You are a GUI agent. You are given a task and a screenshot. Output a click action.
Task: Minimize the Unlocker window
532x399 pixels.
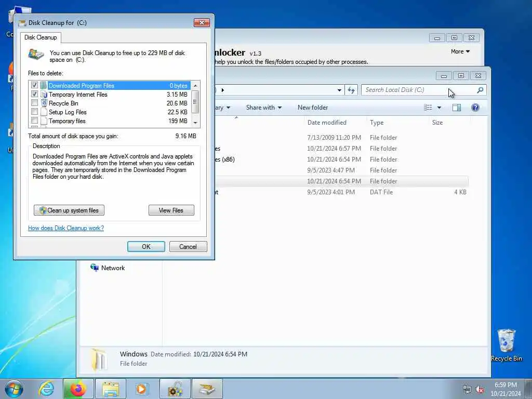coord(437,37)
